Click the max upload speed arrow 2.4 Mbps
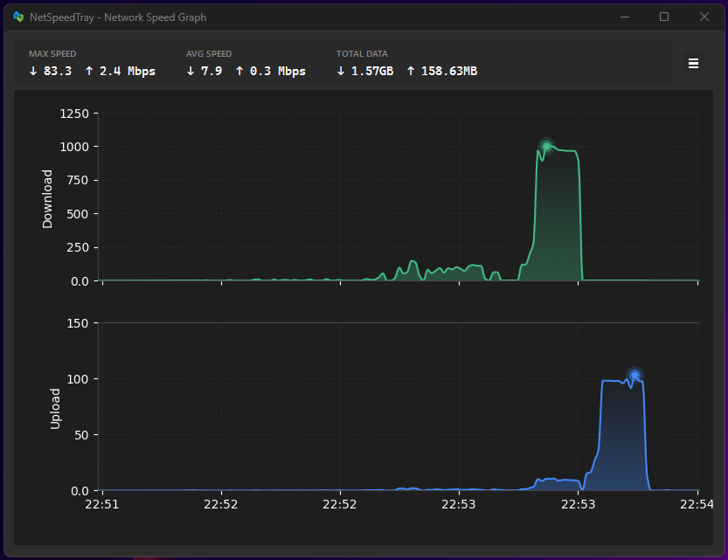This screenshot has height=560, width=728. click(x=121, y=71)
